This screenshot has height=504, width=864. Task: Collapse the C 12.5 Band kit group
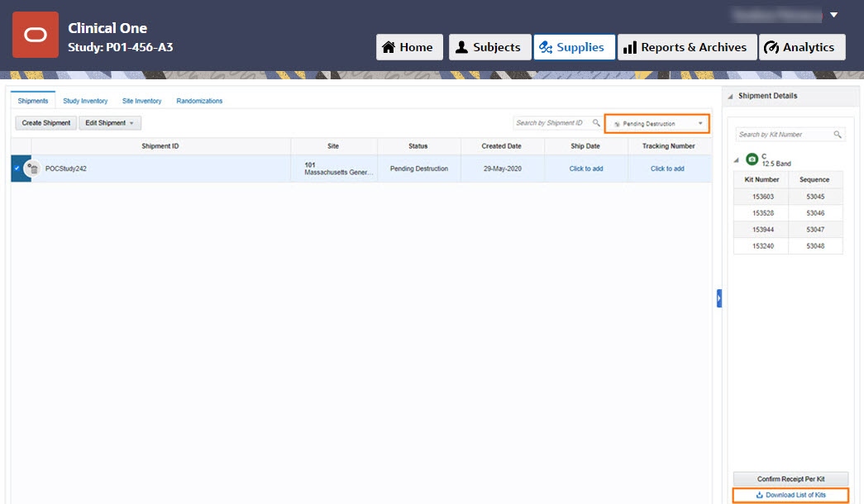coord(736,159)
